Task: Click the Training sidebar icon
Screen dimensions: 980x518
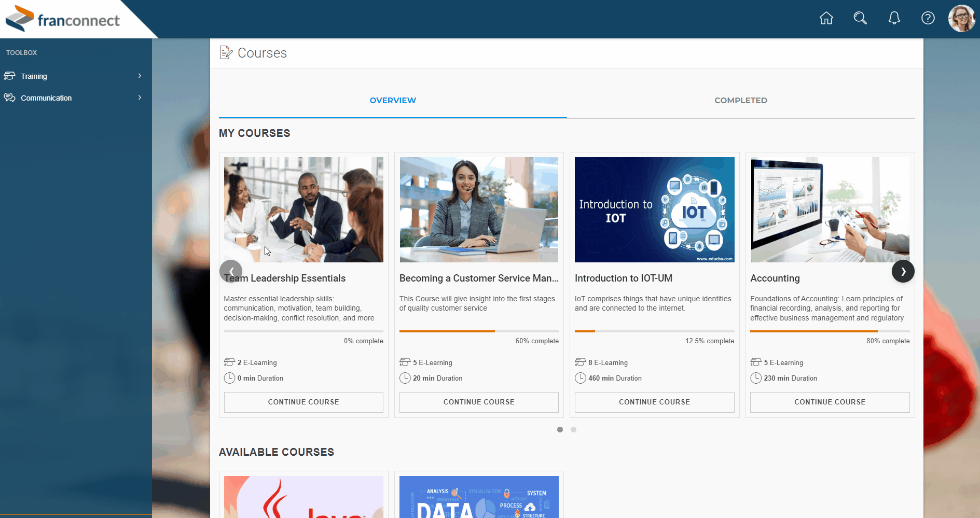Action: [10, 76]
